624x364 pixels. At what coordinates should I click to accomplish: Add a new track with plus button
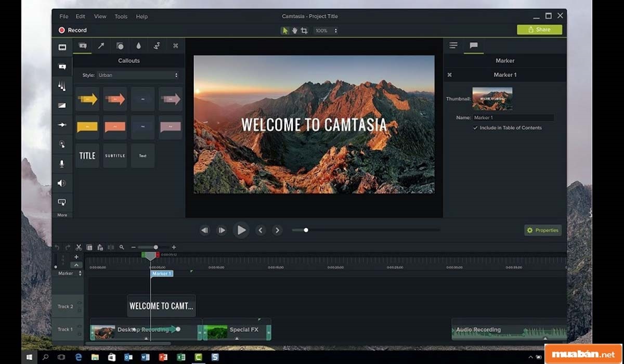[76, 257]
